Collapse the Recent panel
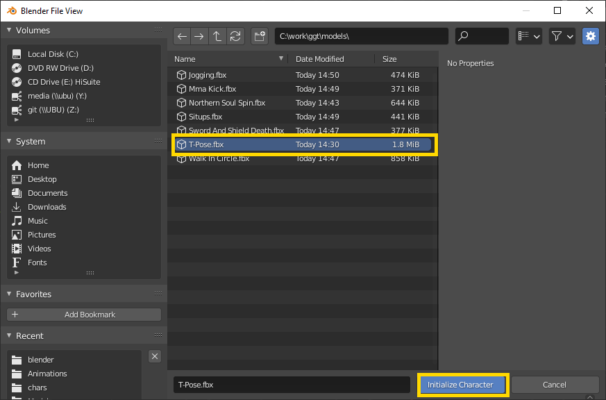 [x=9, y=336]
